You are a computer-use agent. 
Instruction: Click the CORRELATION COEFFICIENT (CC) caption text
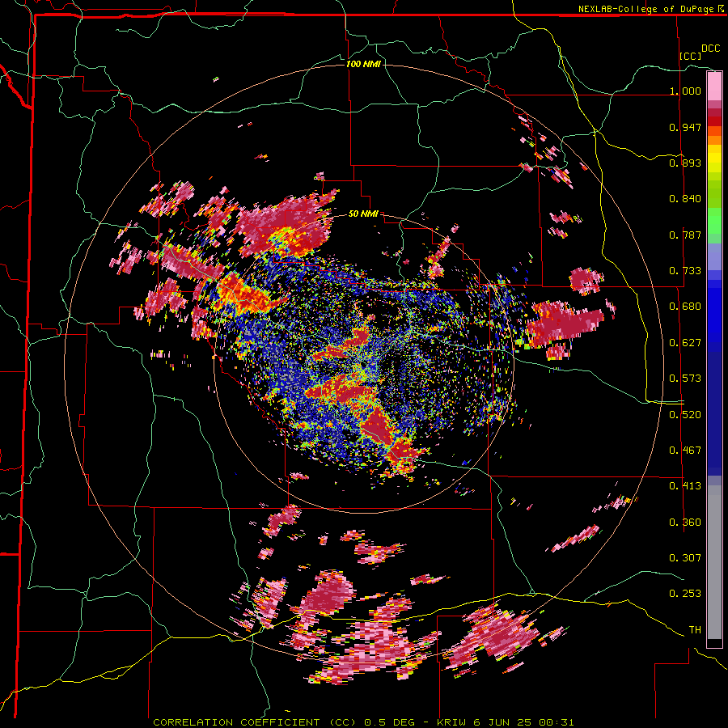254,722
